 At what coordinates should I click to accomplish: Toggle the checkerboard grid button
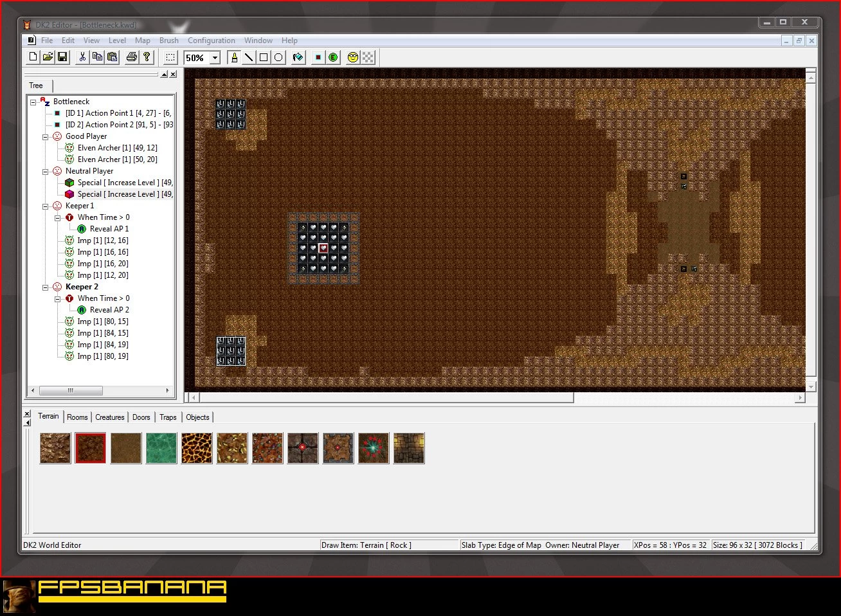click(368, 57)
